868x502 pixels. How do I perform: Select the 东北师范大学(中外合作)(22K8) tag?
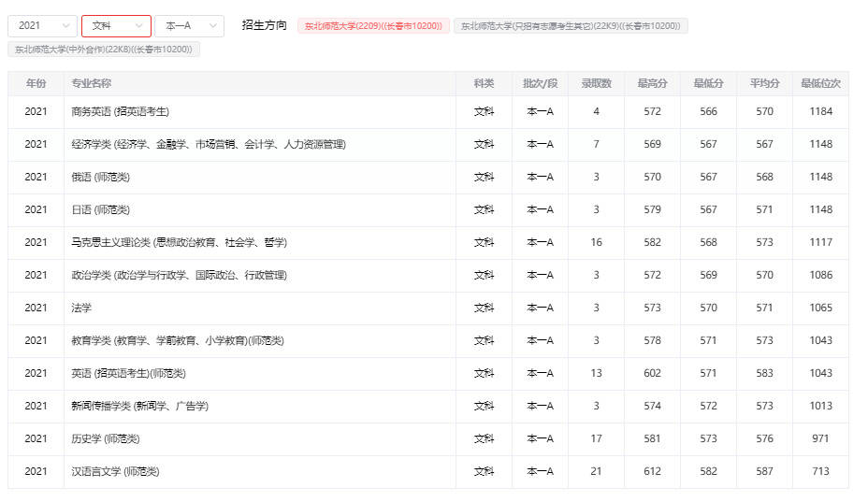(104, 50)
